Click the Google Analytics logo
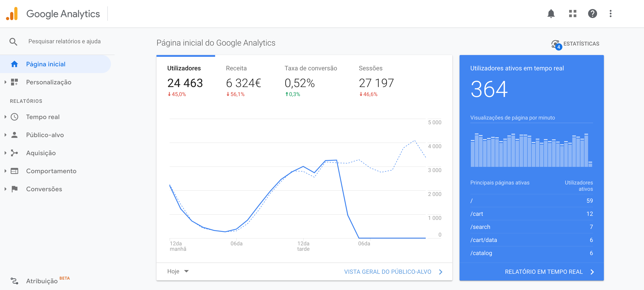This screenshot has height=290, width=644. [12, 14]
